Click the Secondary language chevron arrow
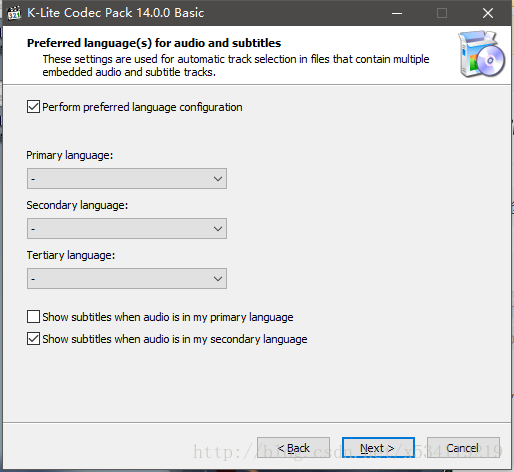 point(218,229)
